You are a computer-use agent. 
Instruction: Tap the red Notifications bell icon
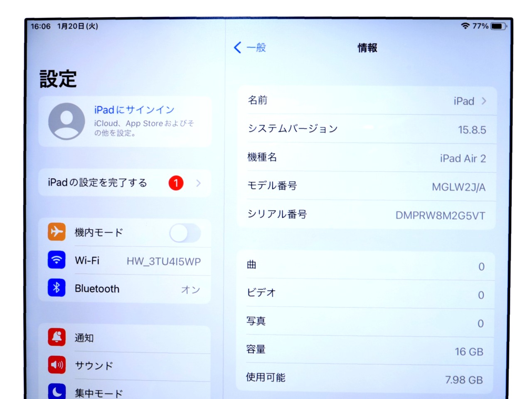[57, 337]
